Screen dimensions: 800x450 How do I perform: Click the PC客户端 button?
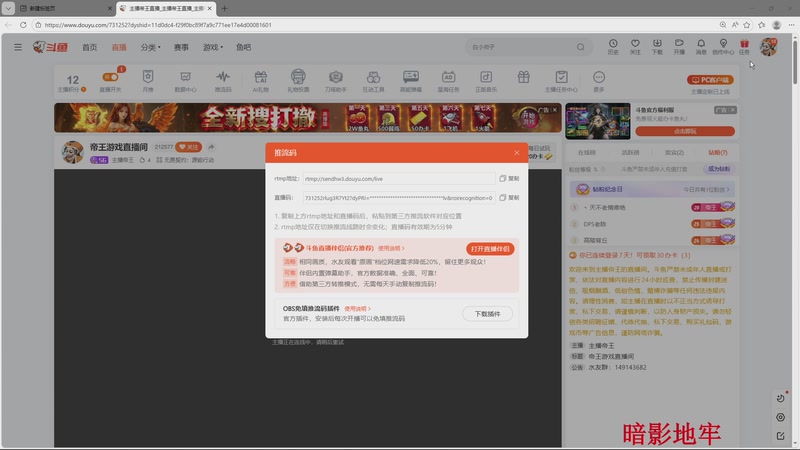pyautogui.click(x=710, y=80)
